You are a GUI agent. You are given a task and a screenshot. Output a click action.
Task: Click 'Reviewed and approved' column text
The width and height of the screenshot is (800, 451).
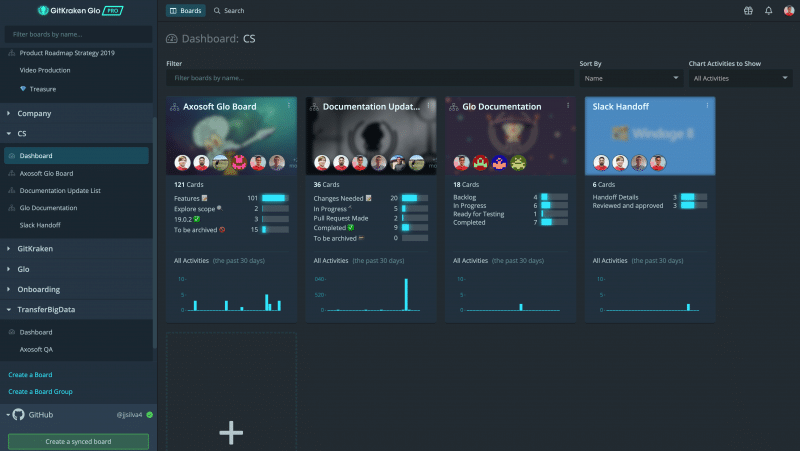pos(628,206)
